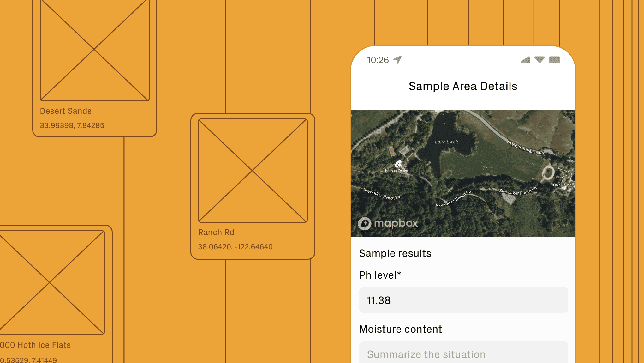
Task: Focus the Moisture content text field
Action: pos(463,354)
